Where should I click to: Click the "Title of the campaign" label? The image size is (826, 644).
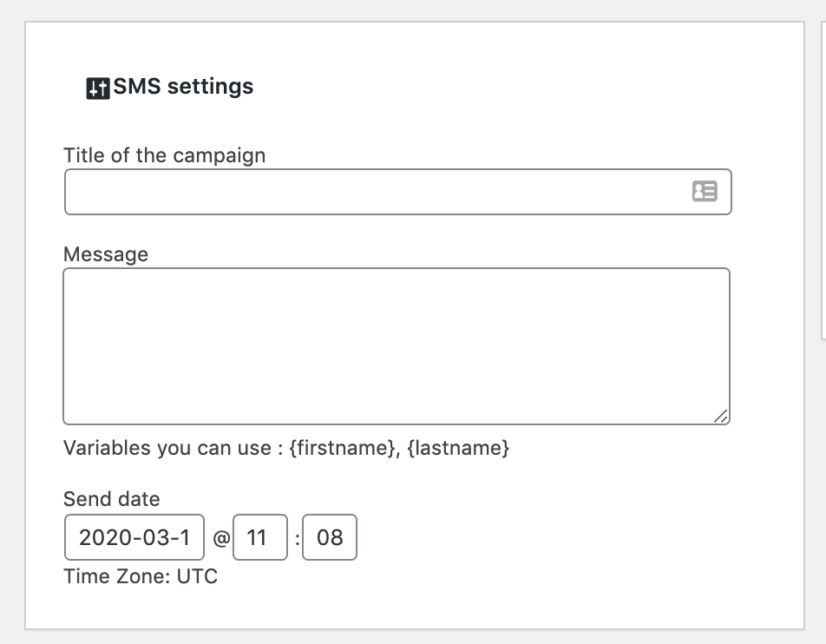tap(164, 155)
